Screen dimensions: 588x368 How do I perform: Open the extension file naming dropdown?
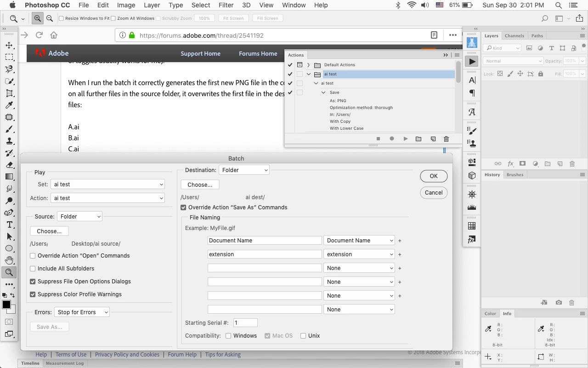click(359, 254)
